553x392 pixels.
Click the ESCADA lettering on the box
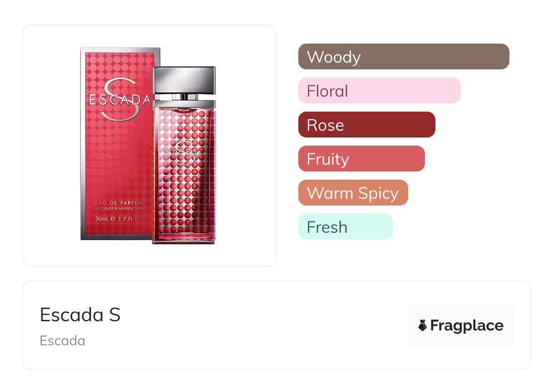click(119, 100)
